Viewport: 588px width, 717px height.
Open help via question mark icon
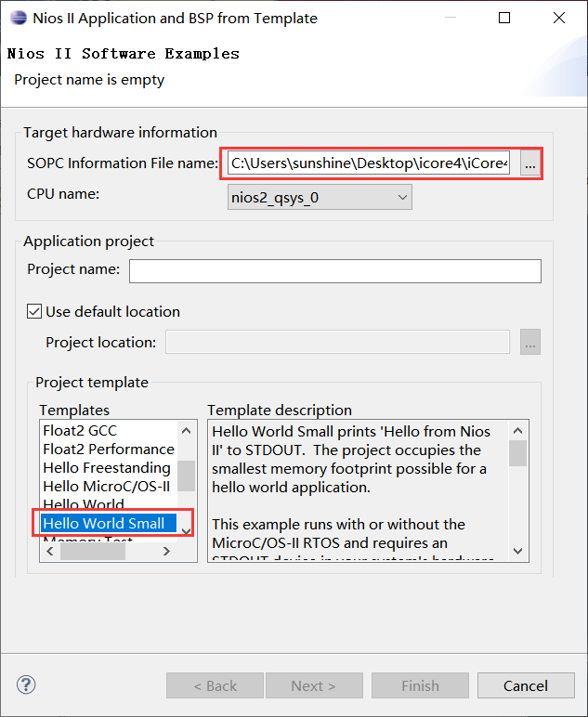(x=26, y=685)
